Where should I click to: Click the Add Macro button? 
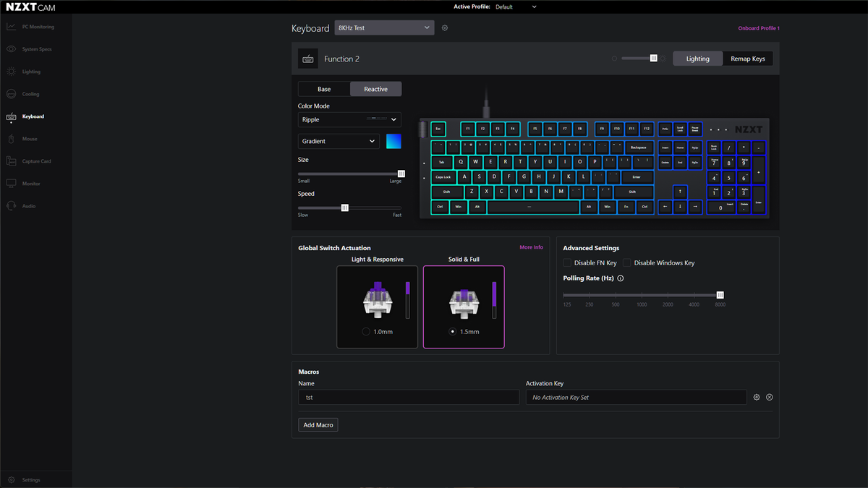318,425
